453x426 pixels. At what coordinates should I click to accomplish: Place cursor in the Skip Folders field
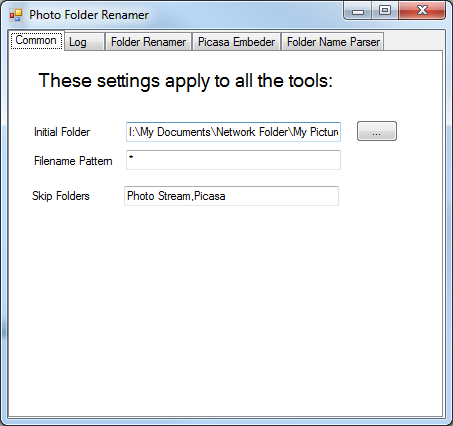click(x=231, y=196)
